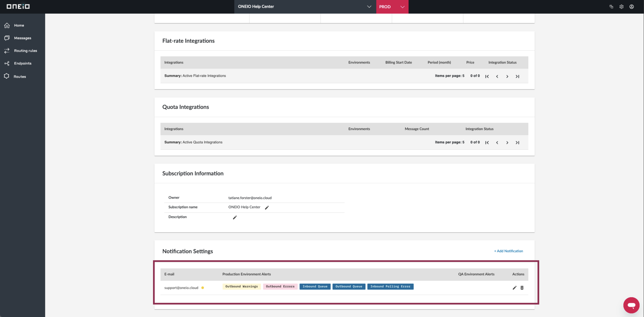Screen dimensions: 644x317
Task: Click + Add Notification link
Action: [x=509, y=251]
